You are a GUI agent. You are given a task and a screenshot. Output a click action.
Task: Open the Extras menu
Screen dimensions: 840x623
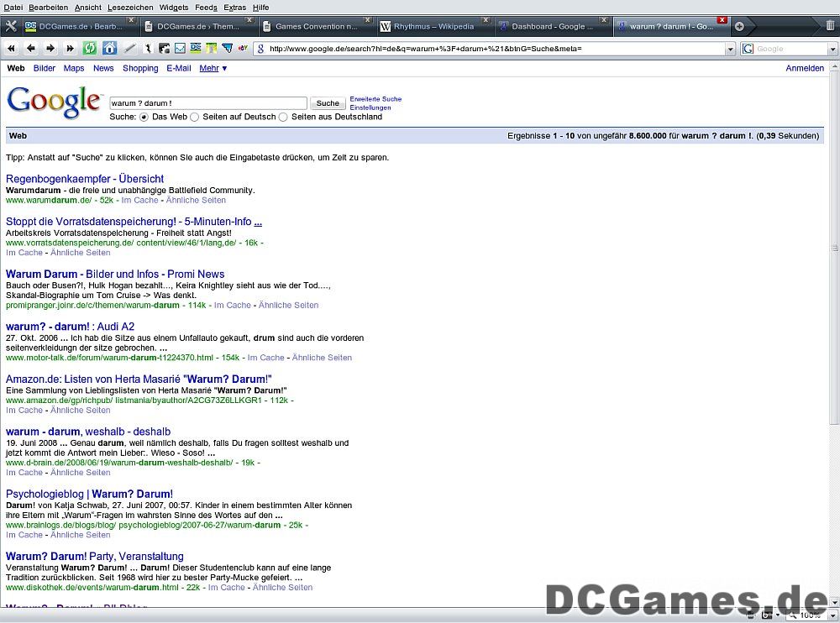click(x=234, y=8)
